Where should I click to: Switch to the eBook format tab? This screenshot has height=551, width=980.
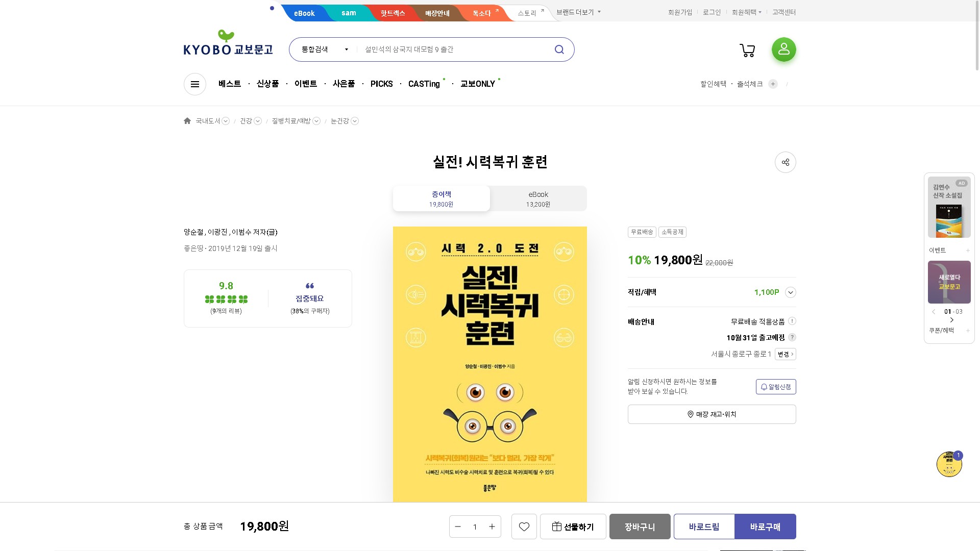pos(538,199)
